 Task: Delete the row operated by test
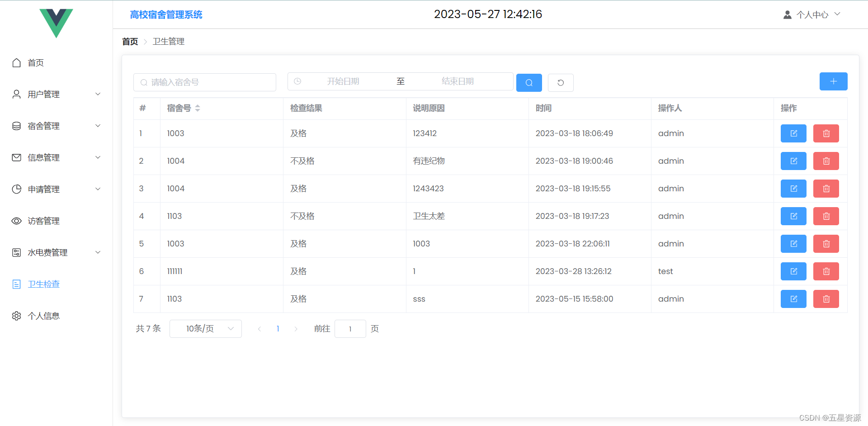(x=826, y=271)
